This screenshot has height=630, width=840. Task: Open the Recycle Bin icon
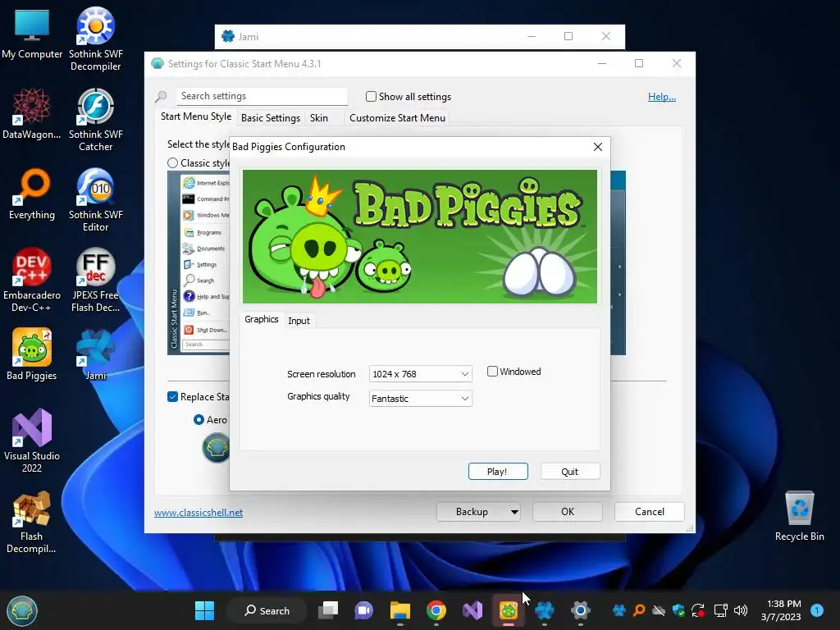[799, 515]
